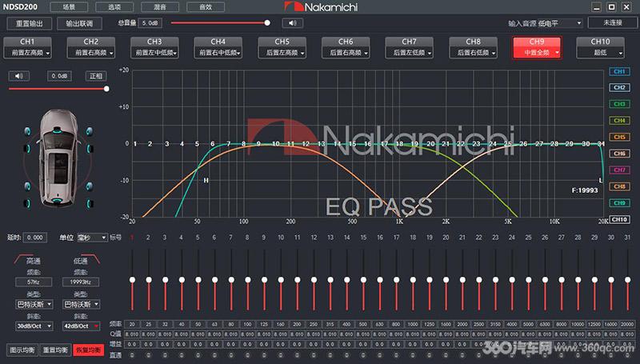
Task: Select band number 1 in the 标号 row
Action: click(x=132, y=237)
